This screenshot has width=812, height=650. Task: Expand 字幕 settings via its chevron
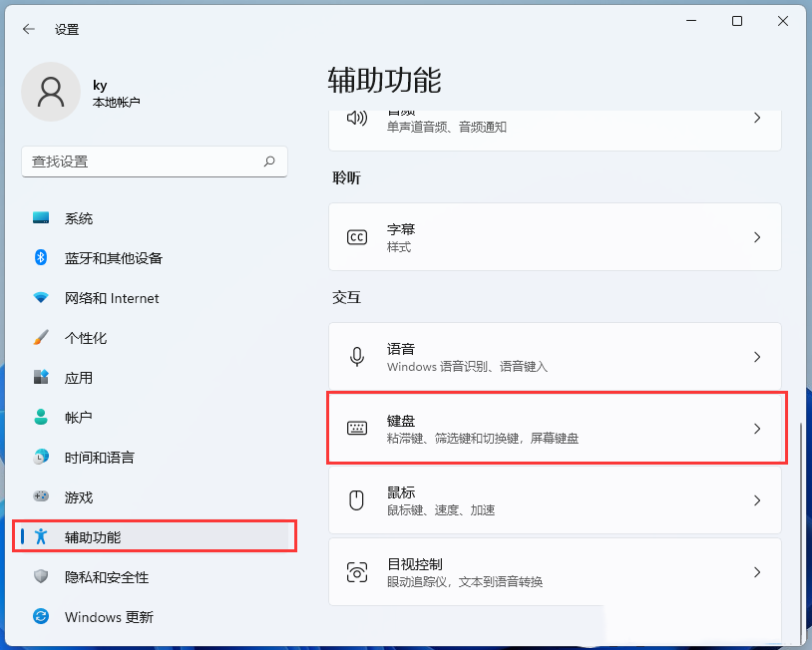click(756, 236)
